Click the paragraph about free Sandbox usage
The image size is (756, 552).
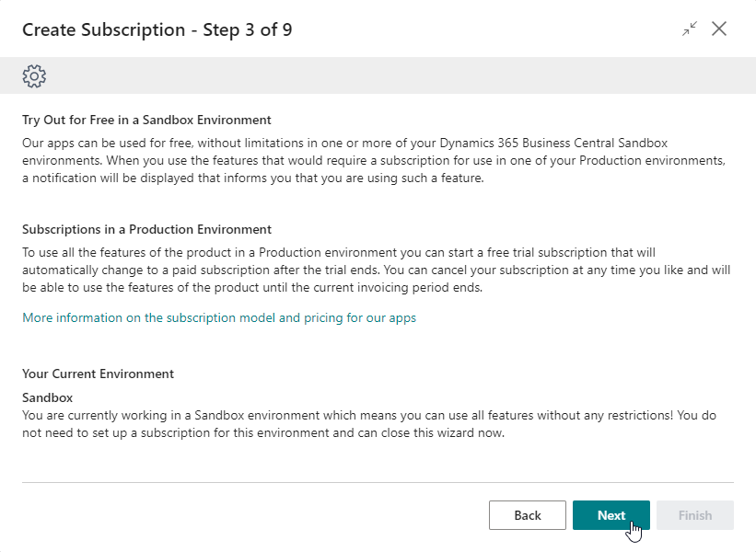tap(368, 161)
